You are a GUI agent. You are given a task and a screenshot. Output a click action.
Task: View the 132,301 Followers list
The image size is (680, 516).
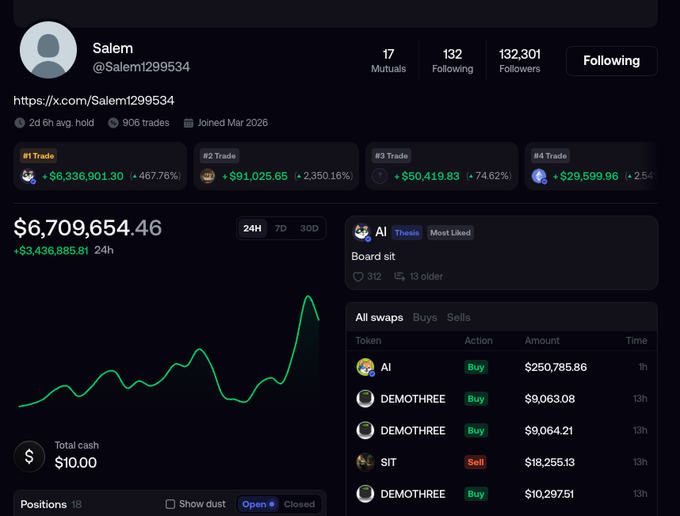(520, 61)
